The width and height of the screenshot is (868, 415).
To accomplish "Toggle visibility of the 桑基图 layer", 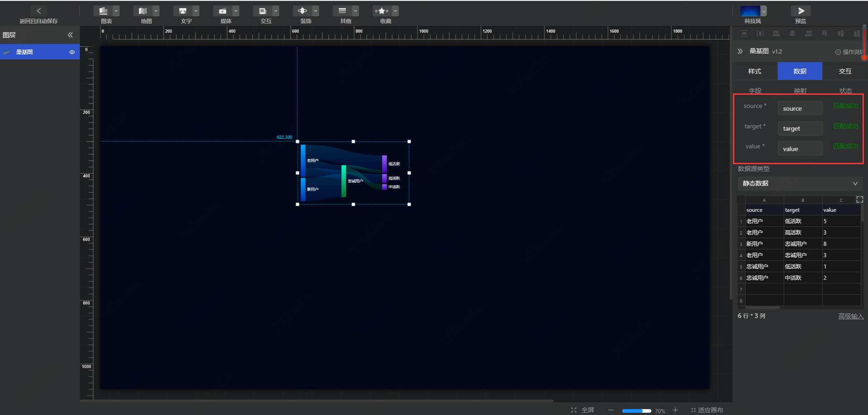I will tap(72, 52).
